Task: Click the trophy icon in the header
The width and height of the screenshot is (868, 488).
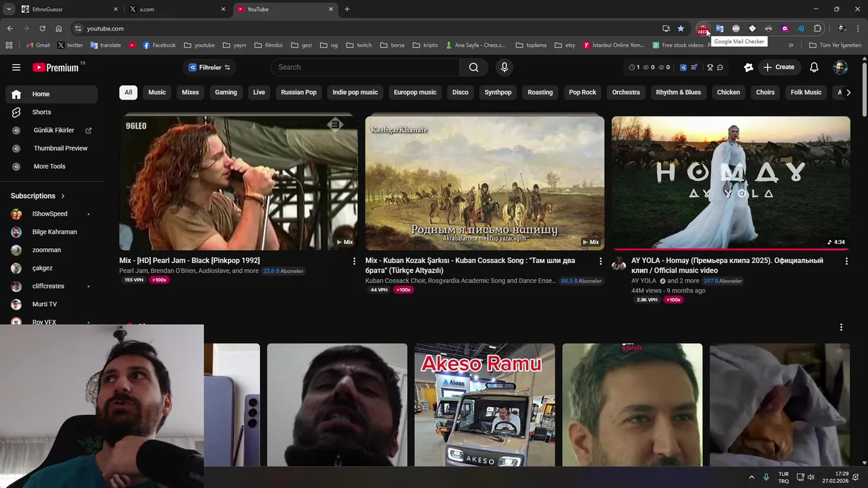Action: pyautogui.click(x=710, y=67)
